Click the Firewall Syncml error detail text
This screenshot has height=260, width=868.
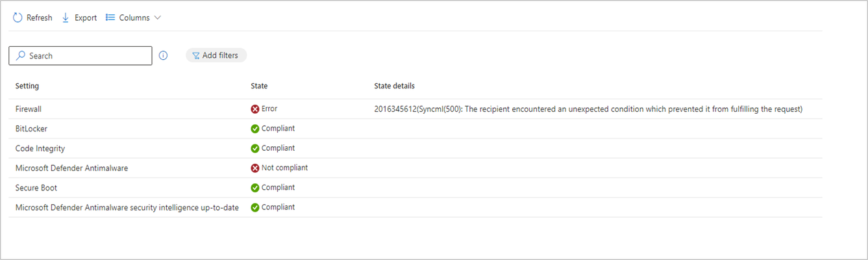click(588, 109)
